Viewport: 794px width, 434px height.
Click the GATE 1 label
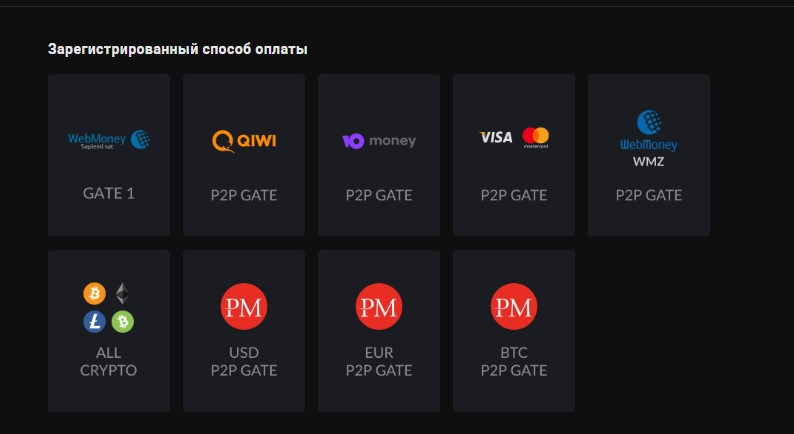(x=109, y=194)
